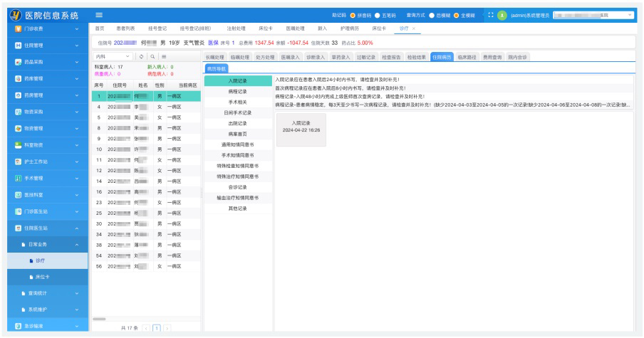The width and height of the screenshot is (644, 338).
Task: Click the 科室物资 sidebar icon
Action: click(18, 144)
